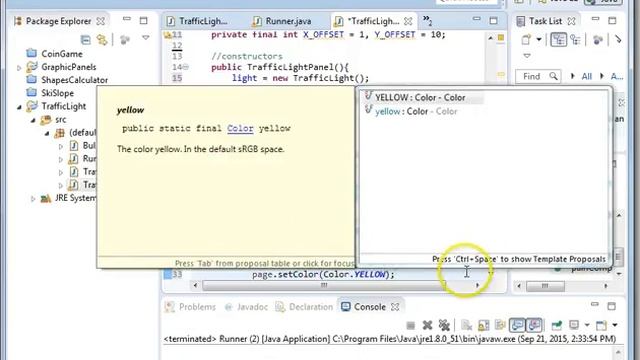The height and width of the screenshot is (360, 640).
Task: Open Task List view menu triangle
Action: click(527, 56)
